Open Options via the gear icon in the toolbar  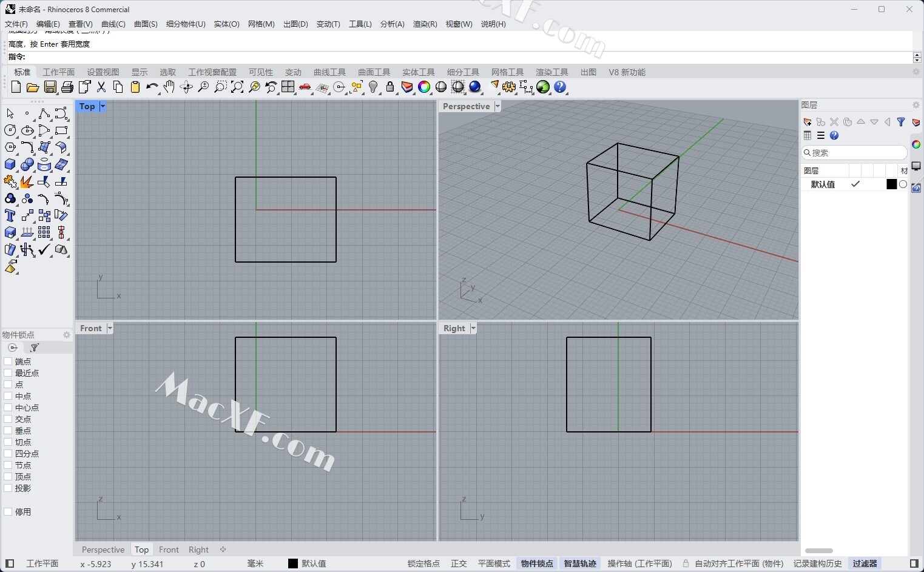[x=509, y=87]
